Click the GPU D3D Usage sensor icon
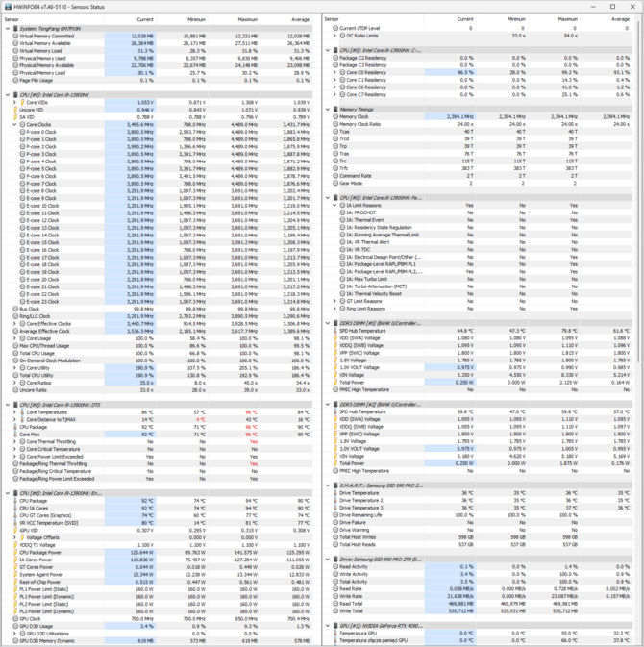 coord(16,626)
